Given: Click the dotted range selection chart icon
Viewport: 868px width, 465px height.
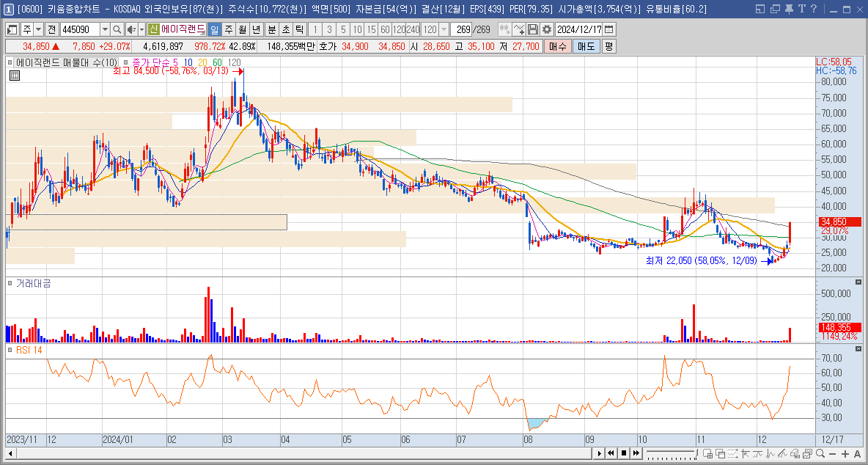Looking at the screenshot, I should (732, 454).
